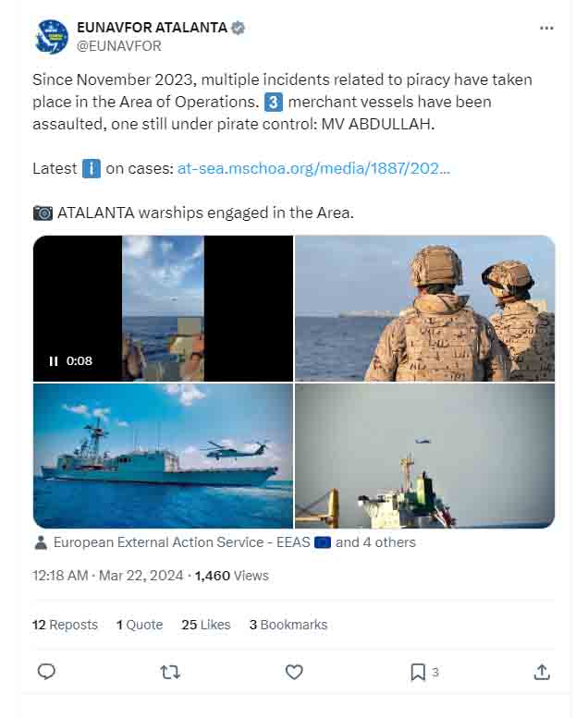588x718 pixels.
Task: View the merchant vessel photo
Action: pyautogui.click(x=424, y=456)
